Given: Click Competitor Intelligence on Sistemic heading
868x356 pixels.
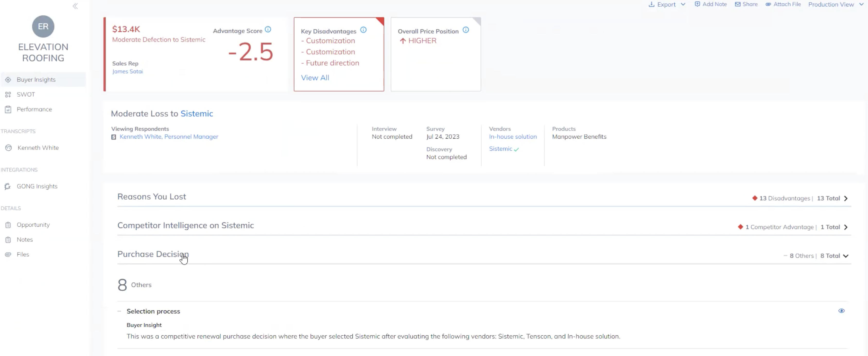Looking at the screenshot, I should pos(185,225).
